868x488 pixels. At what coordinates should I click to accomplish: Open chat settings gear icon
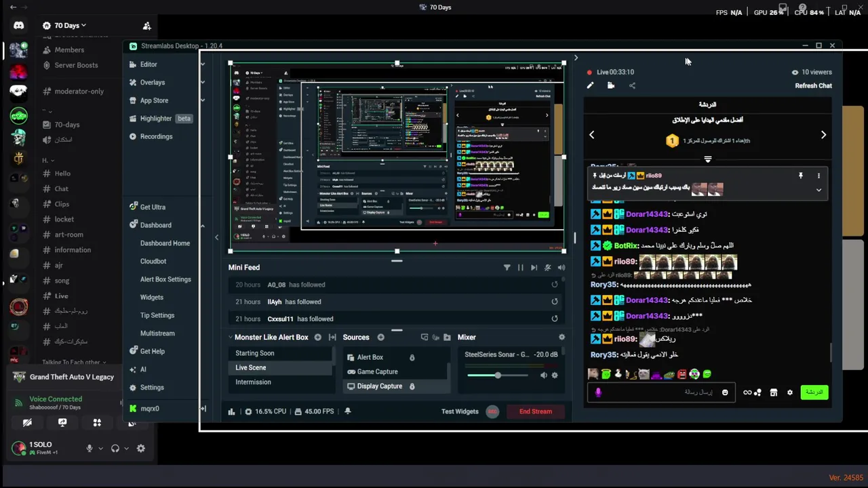(x=789, y=392)
